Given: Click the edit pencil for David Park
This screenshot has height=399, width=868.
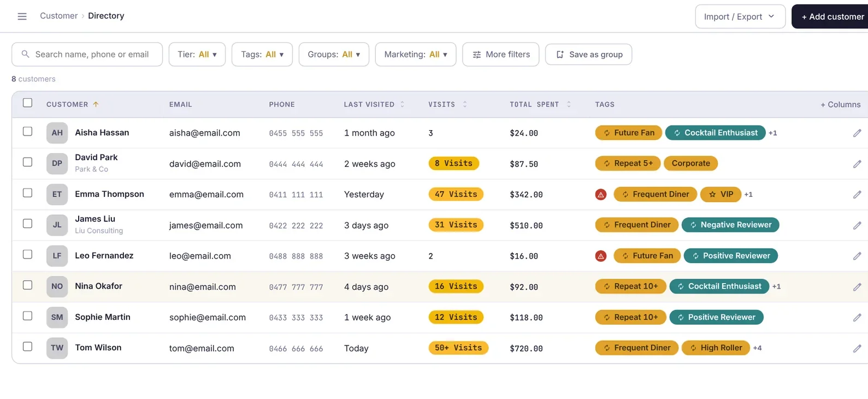Looking at the screenshot, I should [857, 164].
